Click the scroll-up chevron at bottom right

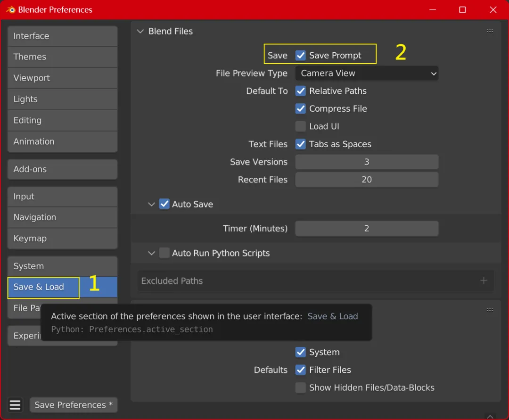490,416
